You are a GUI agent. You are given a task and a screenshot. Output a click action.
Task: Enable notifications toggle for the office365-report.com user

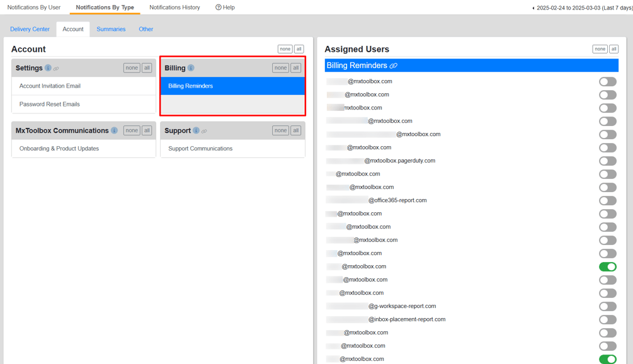[x=607, y=200]
